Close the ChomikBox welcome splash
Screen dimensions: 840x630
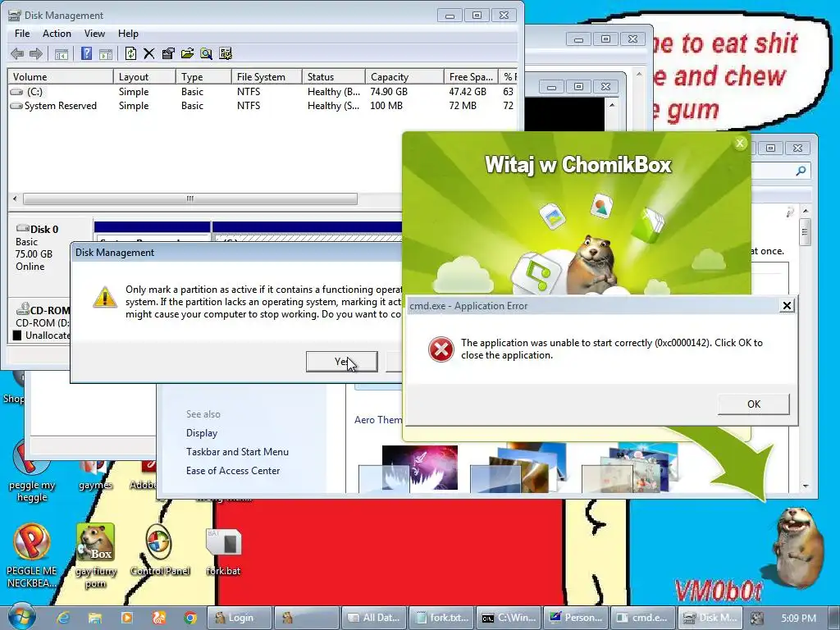coord(740,143)
